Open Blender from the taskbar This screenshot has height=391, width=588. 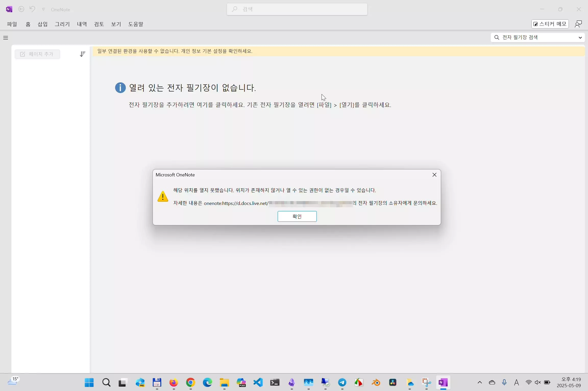click(376, 382)
